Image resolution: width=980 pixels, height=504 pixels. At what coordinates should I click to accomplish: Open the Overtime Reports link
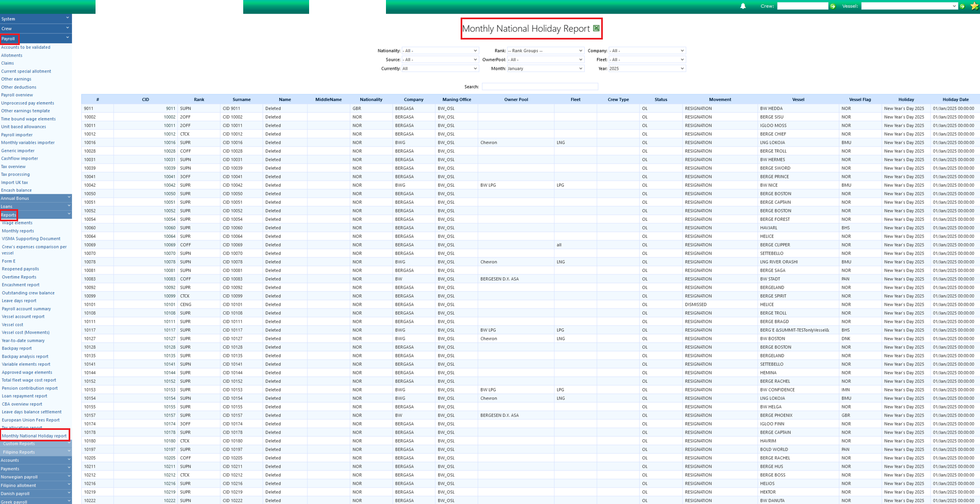point(19,277)
